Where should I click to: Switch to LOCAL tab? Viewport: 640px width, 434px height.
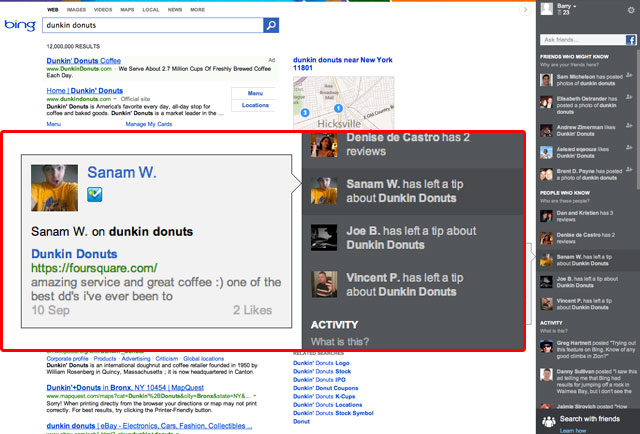(151, 9)
